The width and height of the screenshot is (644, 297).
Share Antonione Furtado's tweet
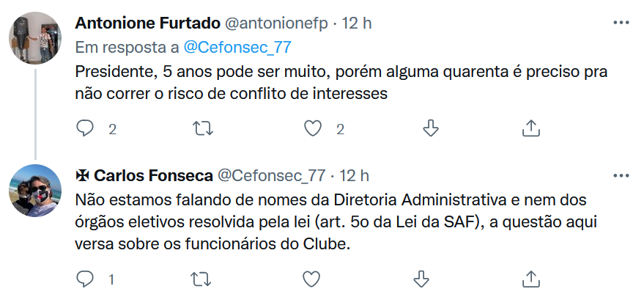(530, 128)
